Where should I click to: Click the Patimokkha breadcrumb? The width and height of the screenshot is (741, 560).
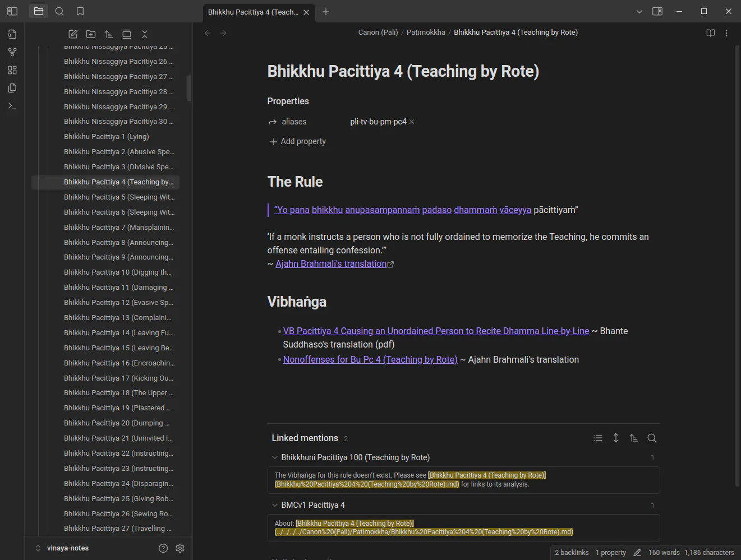coord(426,33)
